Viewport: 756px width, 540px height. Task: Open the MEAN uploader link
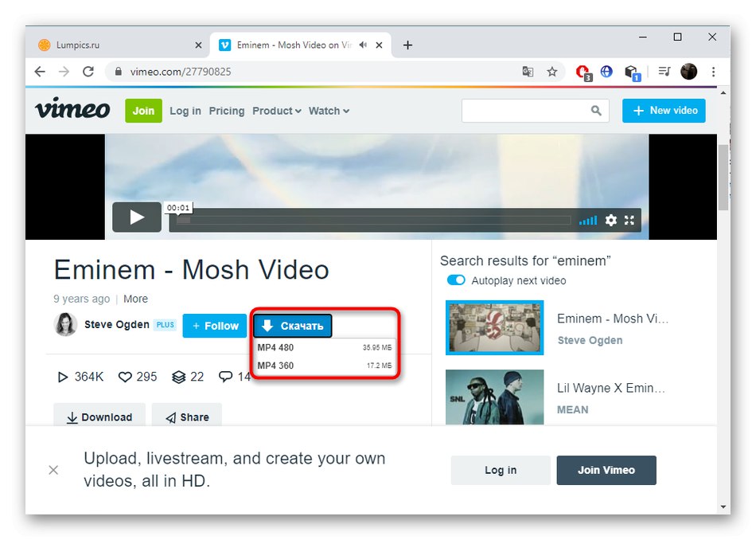pyautogui.click(x=573, y=409)
